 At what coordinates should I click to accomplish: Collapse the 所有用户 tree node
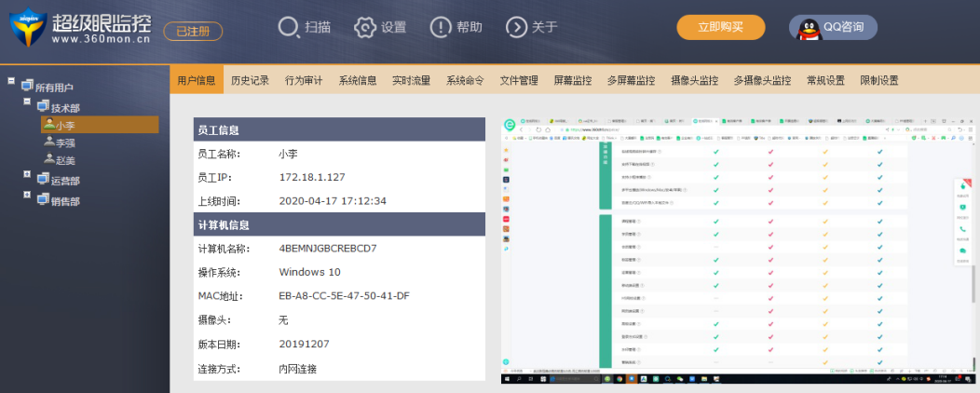(x=11, y=82)
